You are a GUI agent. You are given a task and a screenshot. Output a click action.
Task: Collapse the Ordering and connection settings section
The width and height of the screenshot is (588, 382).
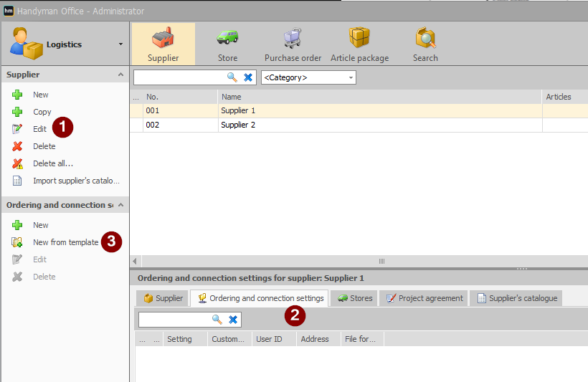tap(120, 205)
